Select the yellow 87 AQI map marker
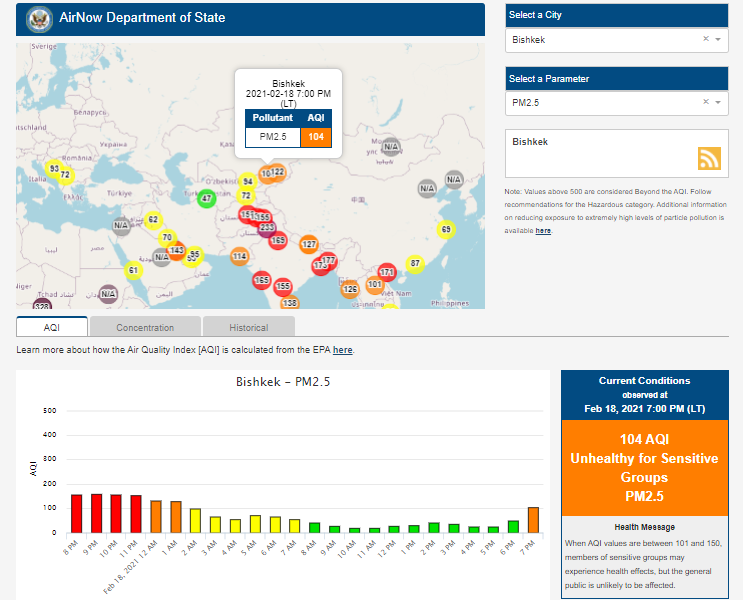Viewport: 743px width, 600px height. pos(415,264)
